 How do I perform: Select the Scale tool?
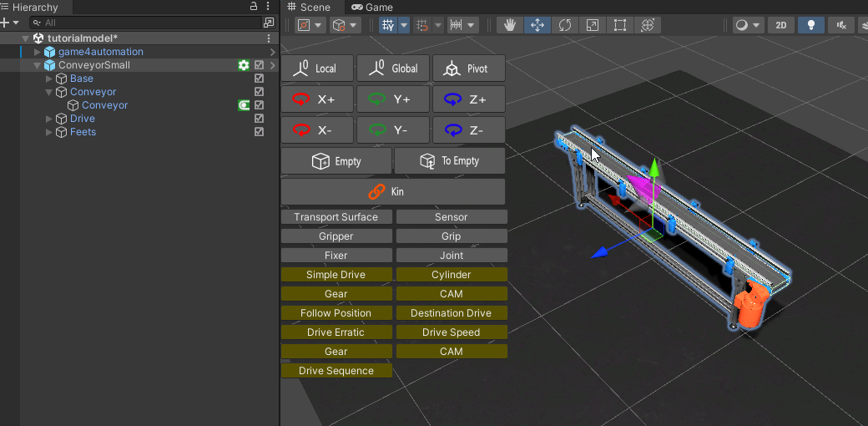point(593,25)
